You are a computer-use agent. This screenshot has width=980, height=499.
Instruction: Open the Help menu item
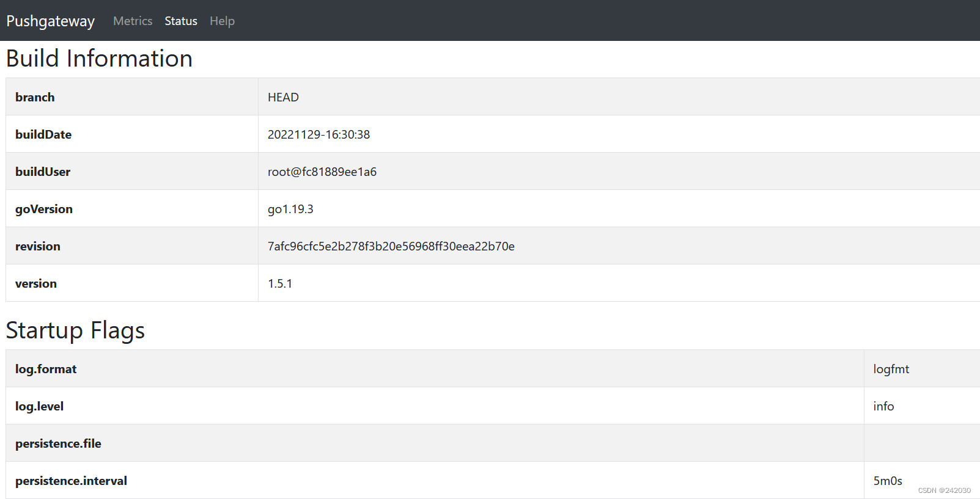222,21
